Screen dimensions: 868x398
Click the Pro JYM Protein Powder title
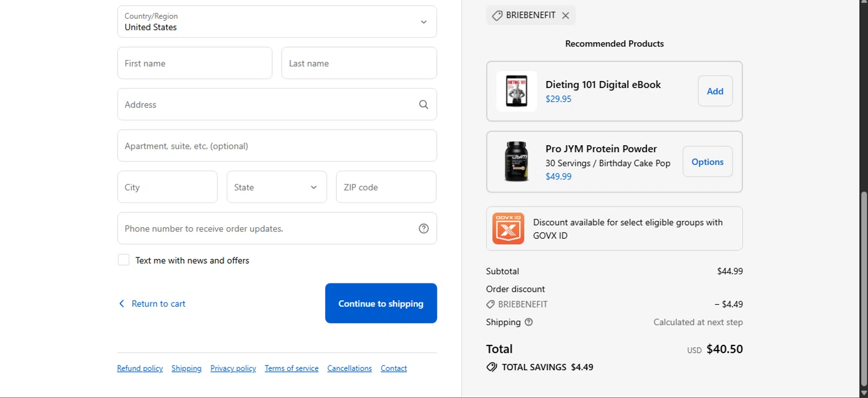[601, 149]
